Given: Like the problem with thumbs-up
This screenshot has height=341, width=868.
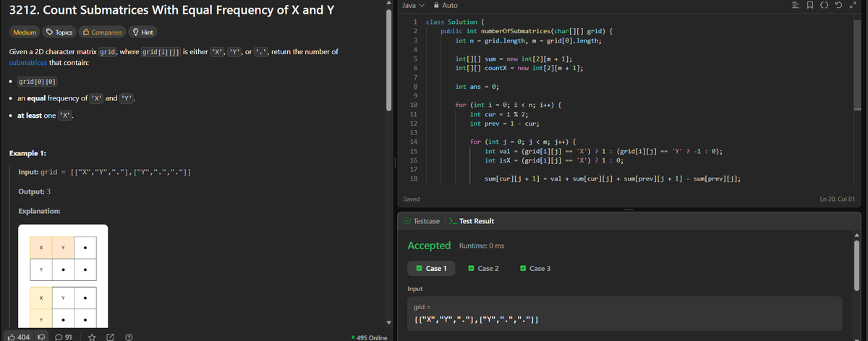Looking at the screenshot, I should click(19, 336).
